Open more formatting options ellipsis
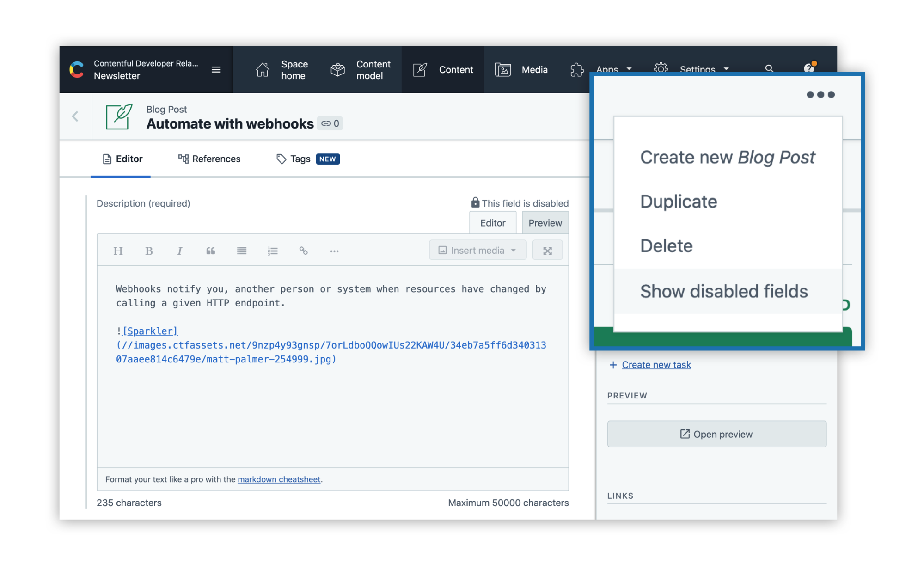Screen dimensions: 924x570 [x=334, y=251]
